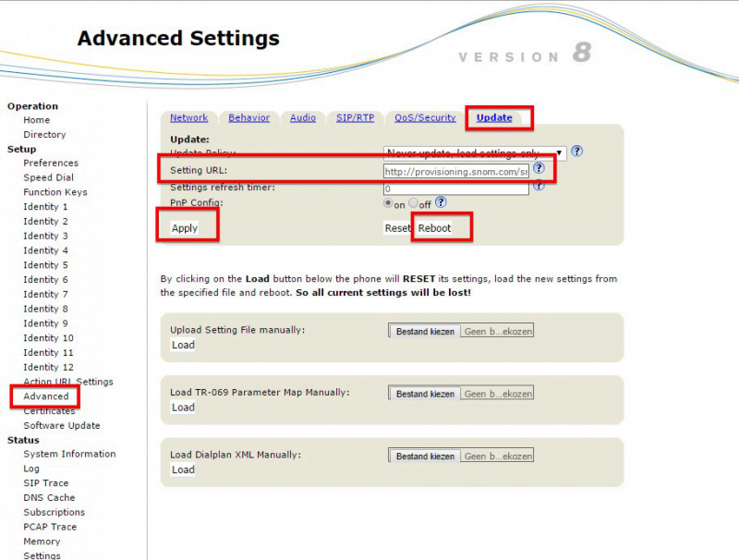Open Subscriptions page

54,512
